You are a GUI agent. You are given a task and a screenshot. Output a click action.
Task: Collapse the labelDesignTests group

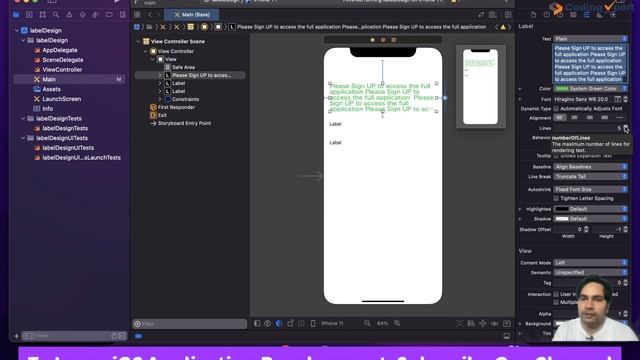pos(23,118)
